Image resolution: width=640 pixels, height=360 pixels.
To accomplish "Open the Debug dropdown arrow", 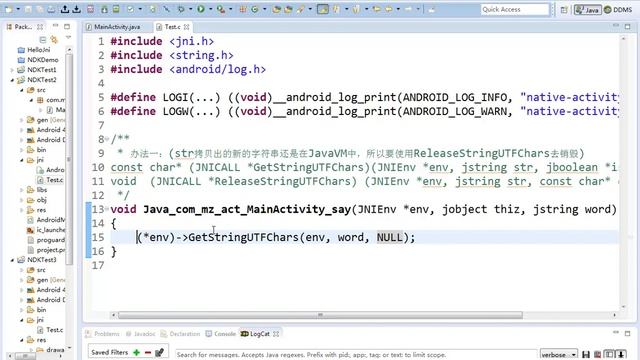I will [x=190, y=9].
